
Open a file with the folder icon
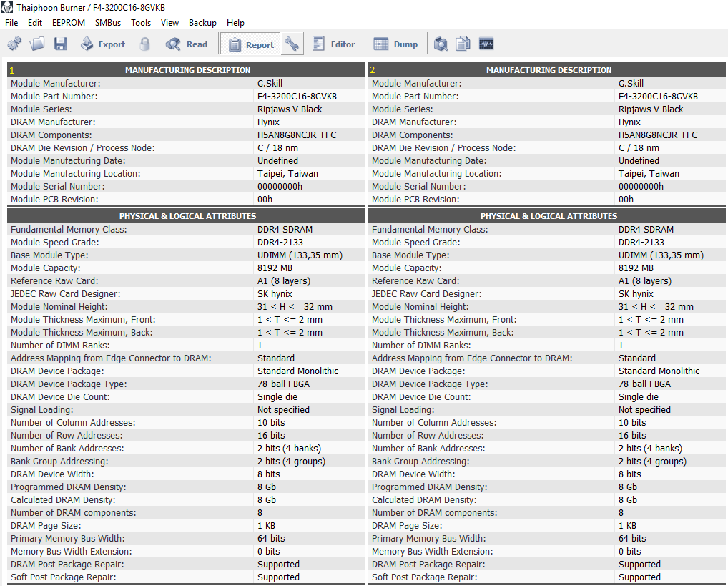tap(37, 44)
